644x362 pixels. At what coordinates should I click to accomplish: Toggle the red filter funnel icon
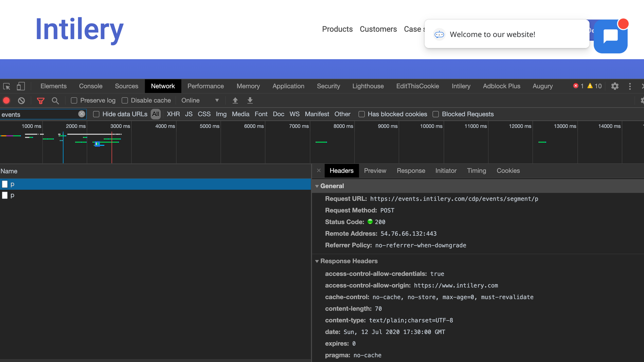(x=41, y=101)
